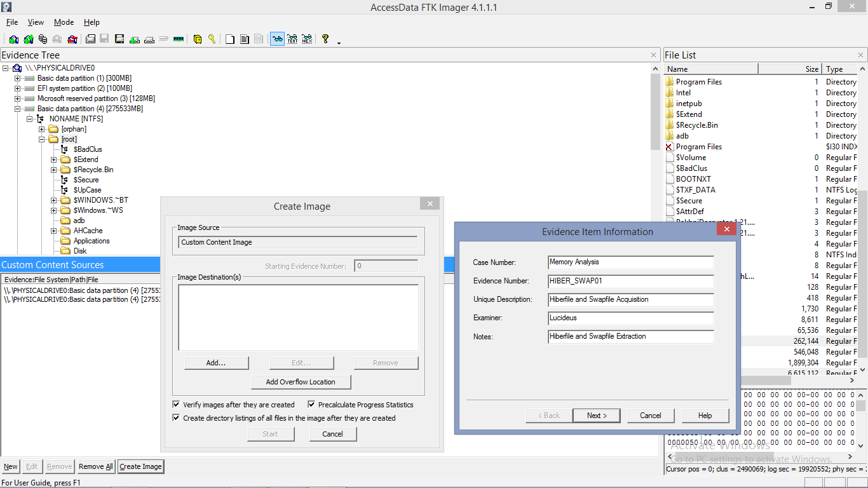Screen dimensions: 868x488
Task: Click the Create Image bottom button
Action: pos(140,466)
